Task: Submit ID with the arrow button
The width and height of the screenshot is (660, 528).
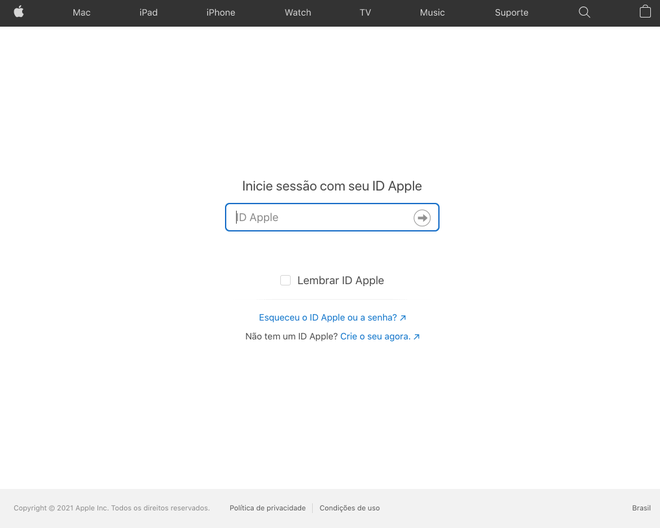Action: [x=422, y=218]
